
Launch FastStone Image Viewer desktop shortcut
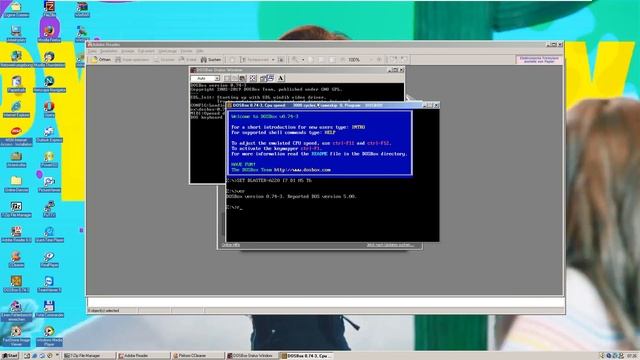tap(16, 336)
